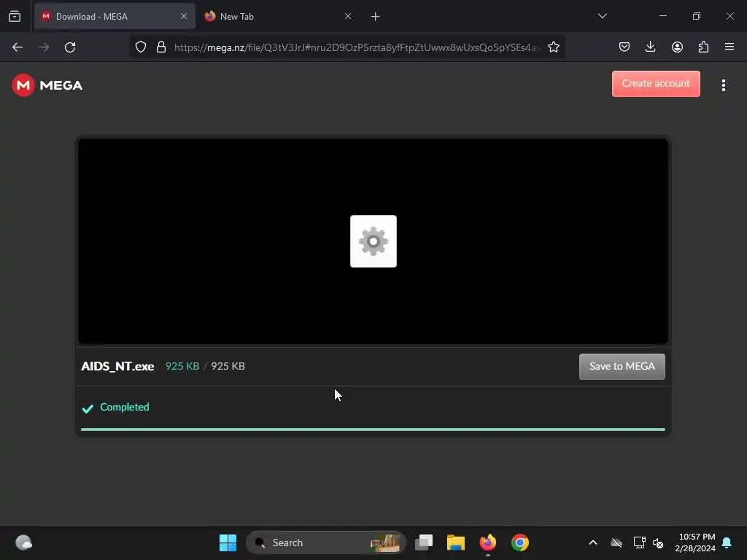The image size is (747, 560).
Task: Show hidden system tray icons
Action: [x=592, y=542]
